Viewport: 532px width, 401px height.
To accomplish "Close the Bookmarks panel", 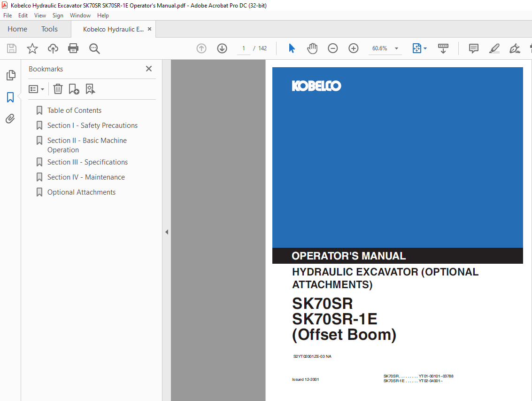I will [148, 69].
